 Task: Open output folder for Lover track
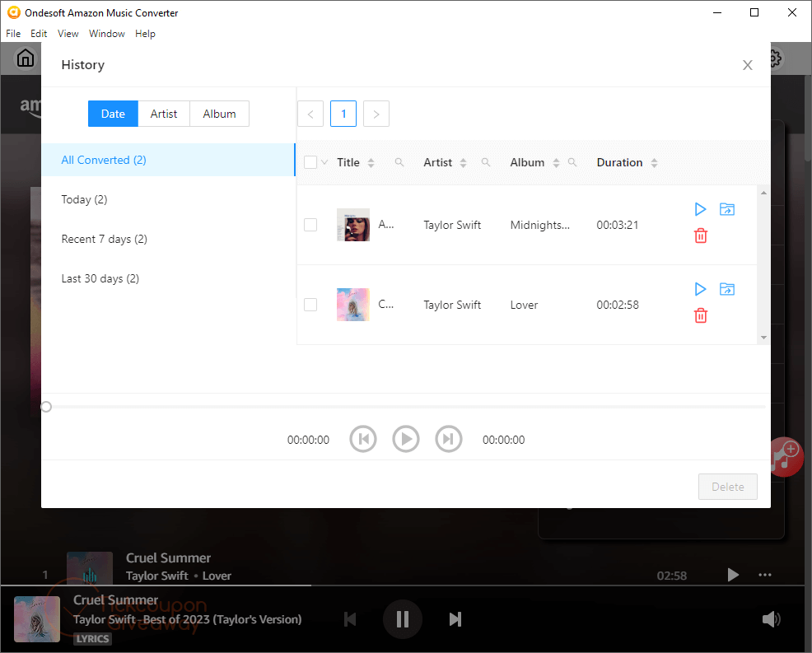727,289
